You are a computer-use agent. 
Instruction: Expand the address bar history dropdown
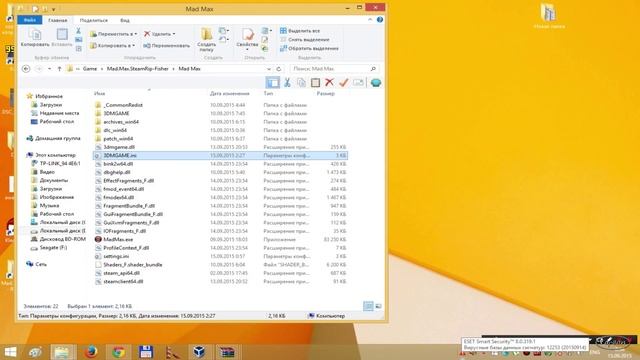coord(269,69)
